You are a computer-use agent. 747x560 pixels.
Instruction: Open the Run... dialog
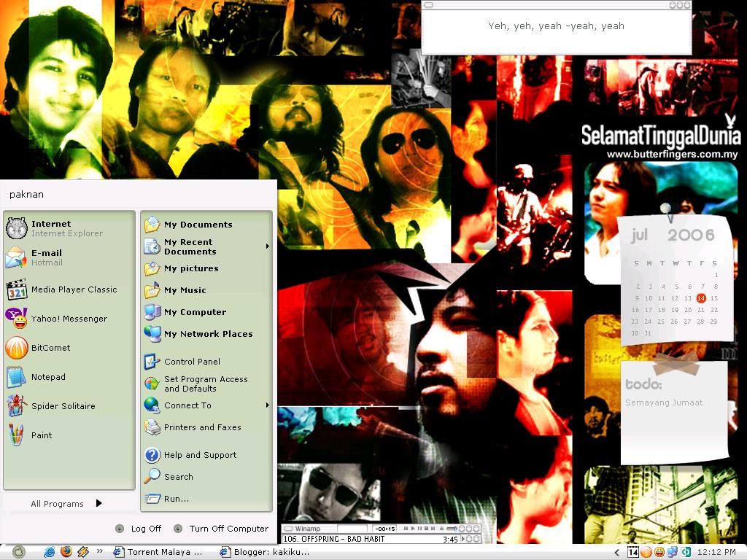coord(206,499)
